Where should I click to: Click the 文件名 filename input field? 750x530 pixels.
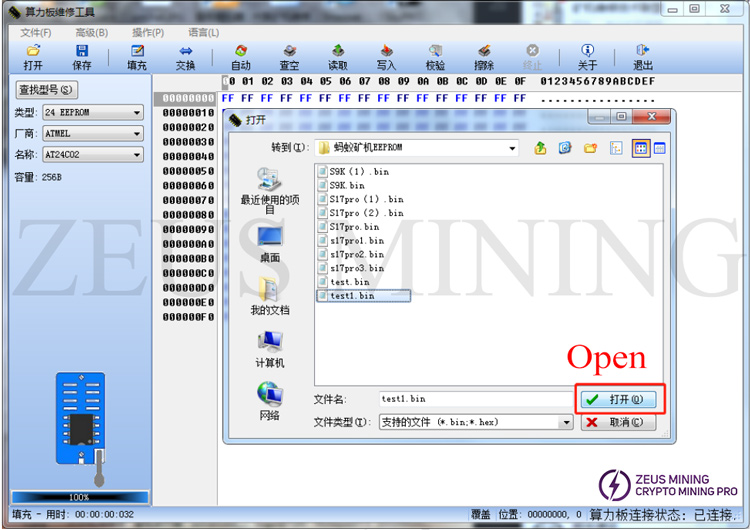click(474, 399)
